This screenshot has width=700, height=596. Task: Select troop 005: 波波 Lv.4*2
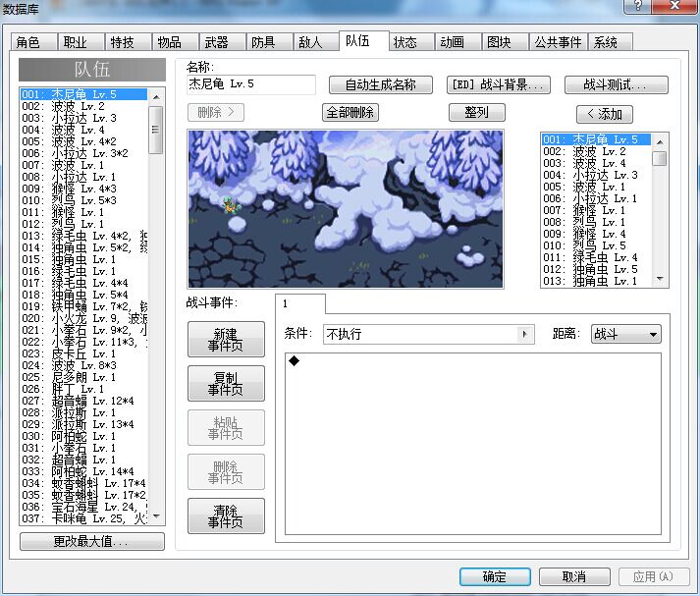pos(83,141)
